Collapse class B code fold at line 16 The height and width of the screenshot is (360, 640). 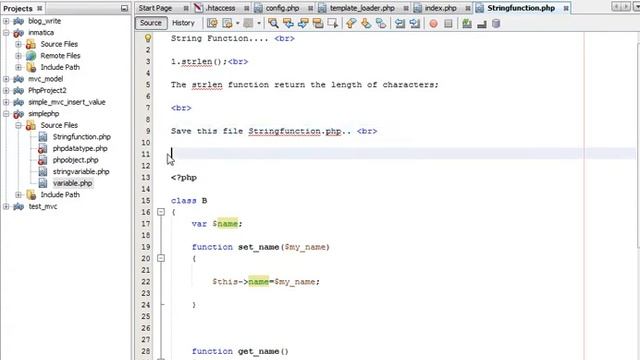(x=161, y=212)
